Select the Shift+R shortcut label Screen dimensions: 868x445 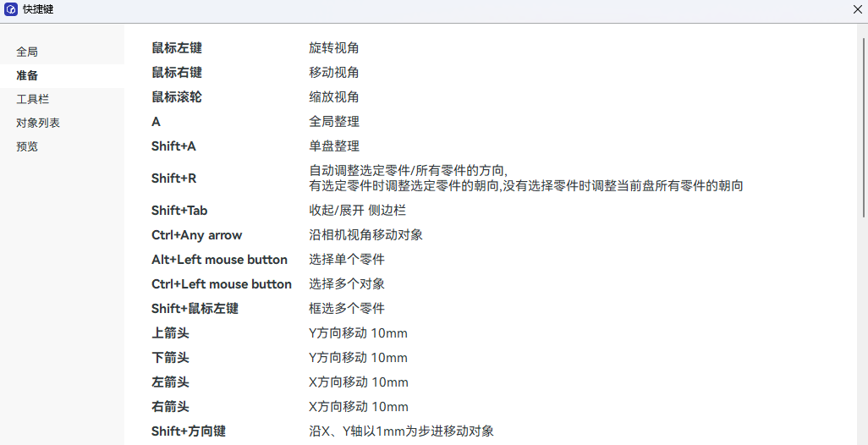[x=173, y=179]
